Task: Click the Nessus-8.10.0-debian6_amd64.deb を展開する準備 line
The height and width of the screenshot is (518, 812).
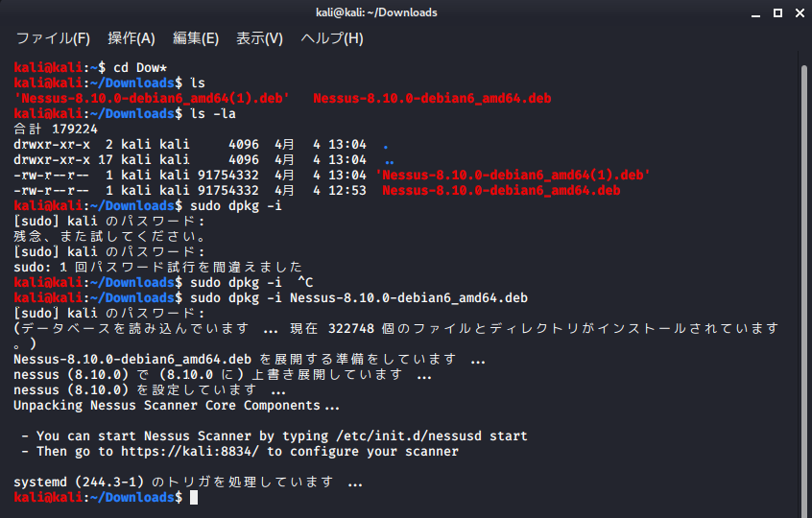Action: click(250, 359)
